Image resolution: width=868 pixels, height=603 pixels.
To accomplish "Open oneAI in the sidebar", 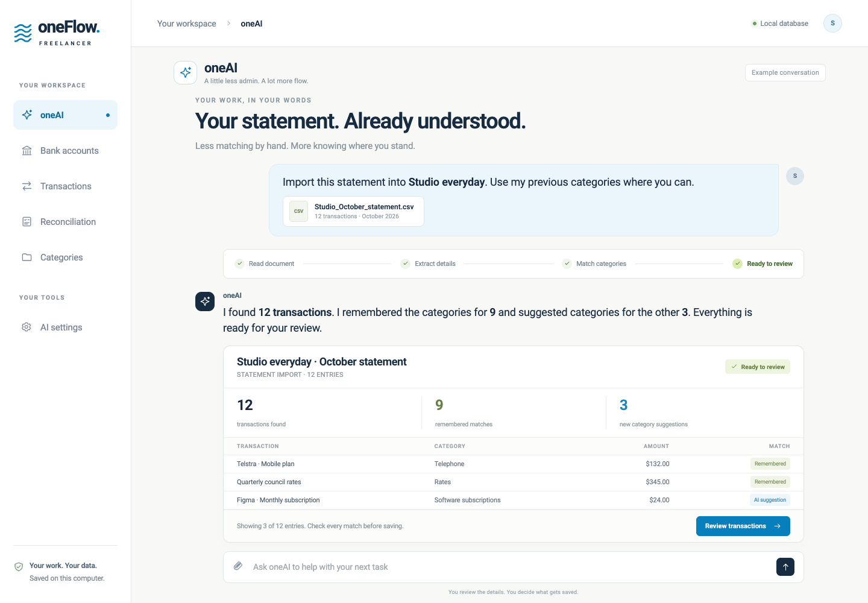I will (65, 115).
